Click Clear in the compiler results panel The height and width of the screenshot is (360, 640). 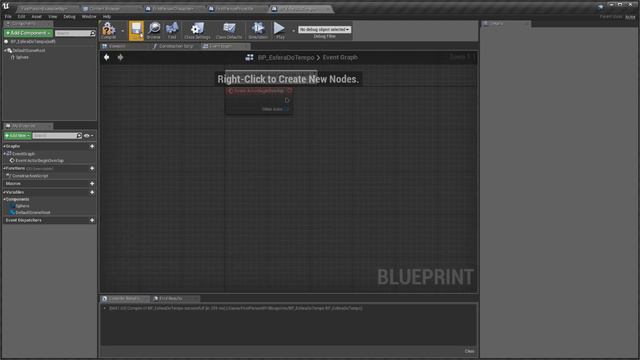click(469, 351)
